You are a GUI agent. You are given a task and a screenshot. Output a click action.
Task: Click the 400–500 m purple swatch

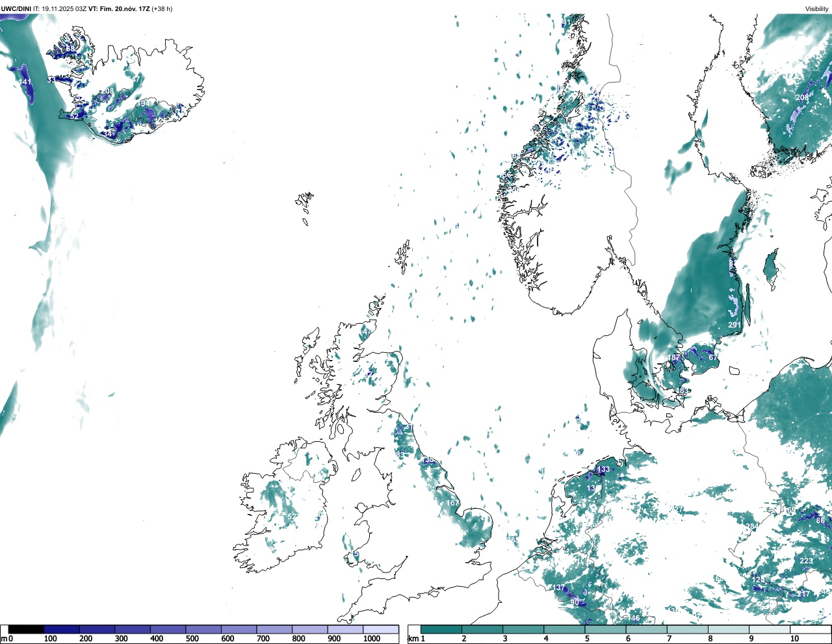(168, 629)
